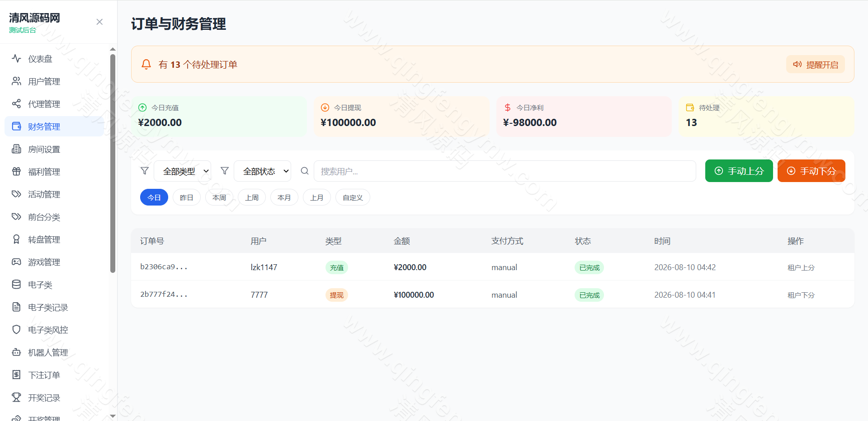The height and width of the screenshot is (421, 868).
Task: Open 房间设置 menu item
Action: 54,149
